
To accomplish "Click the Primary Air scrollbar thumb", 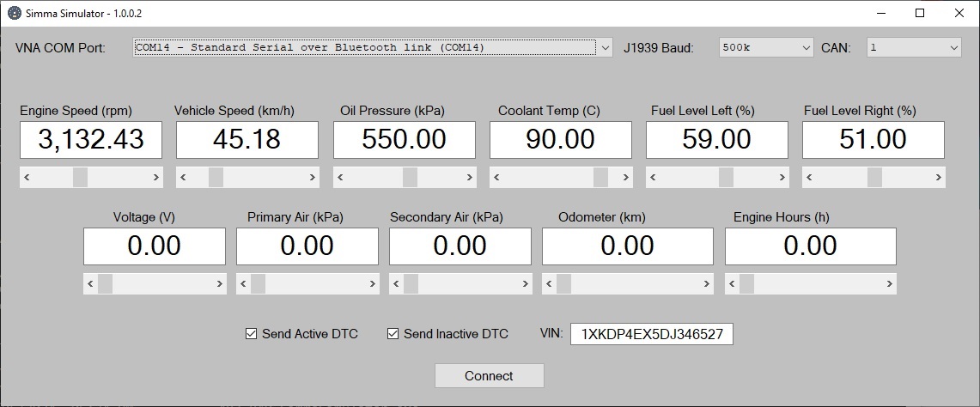I will click(258, 284).
